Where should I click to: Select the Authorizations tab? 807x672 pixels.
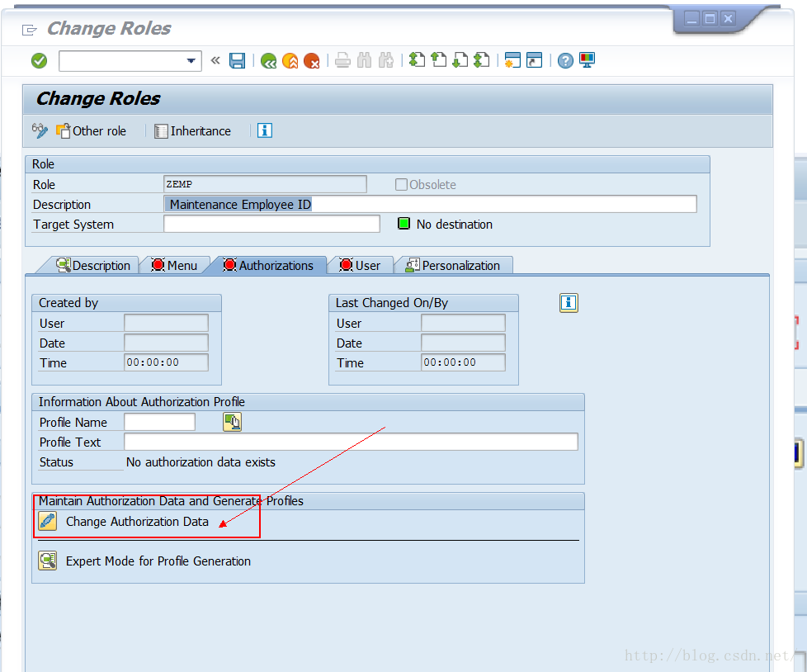tap(268, 266)
